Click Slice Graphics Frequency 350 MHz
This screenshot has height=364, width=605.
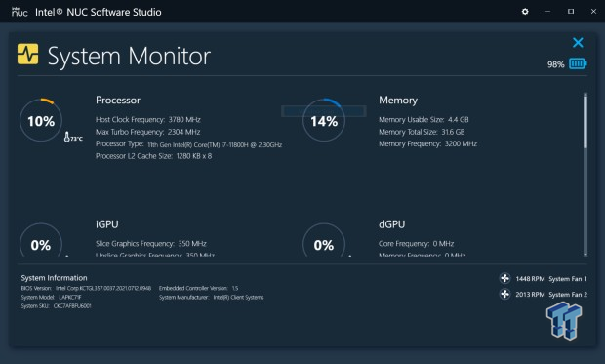tap(151, 244)
